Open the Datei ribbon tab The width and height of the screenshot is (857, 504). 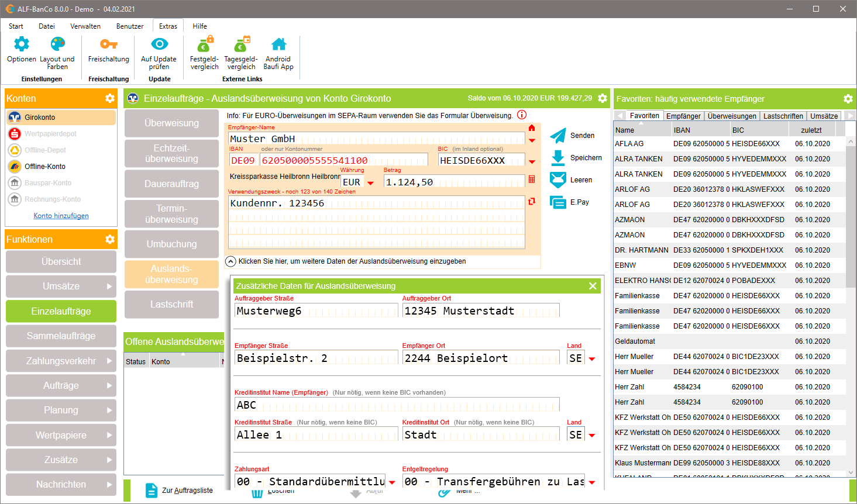(47, 26)
